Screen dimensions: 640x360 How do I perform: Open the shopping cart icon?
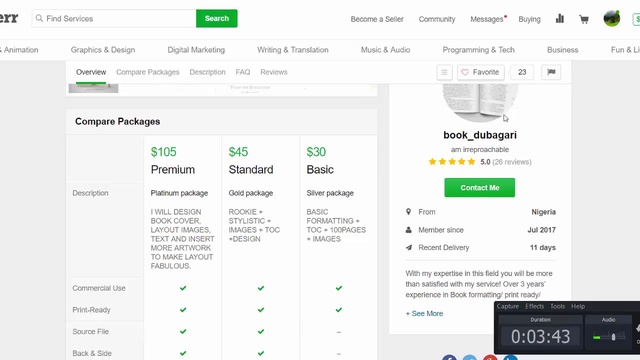pyautogui.click(x=584, y=19)
